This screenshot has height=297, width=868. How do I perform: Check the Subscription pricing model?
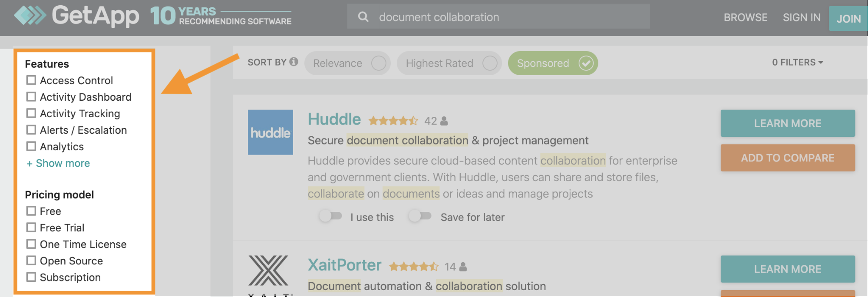coord(31,277)
